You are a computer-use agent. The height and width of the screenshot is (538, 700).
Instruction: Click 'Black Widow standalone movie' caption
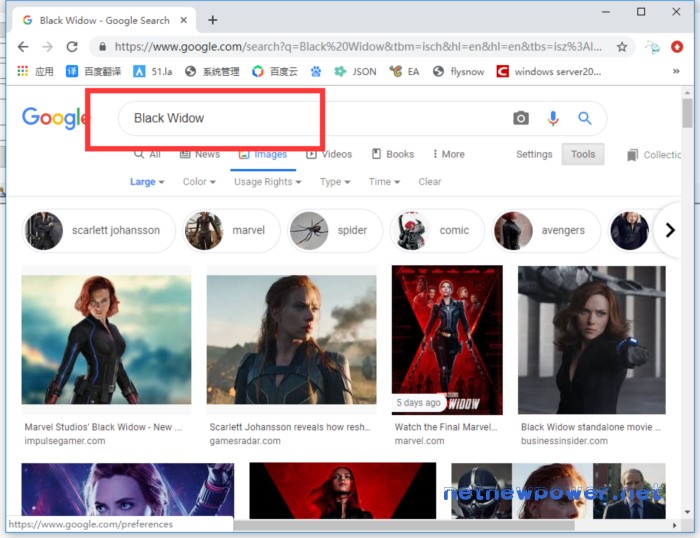pos(590,427)
